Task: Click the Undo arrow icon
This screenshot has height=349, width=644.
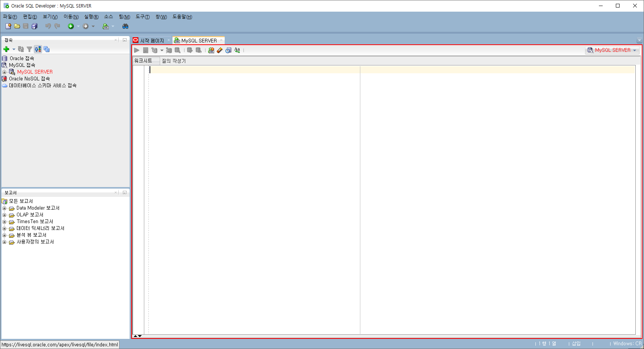Action: pos(48,26)
